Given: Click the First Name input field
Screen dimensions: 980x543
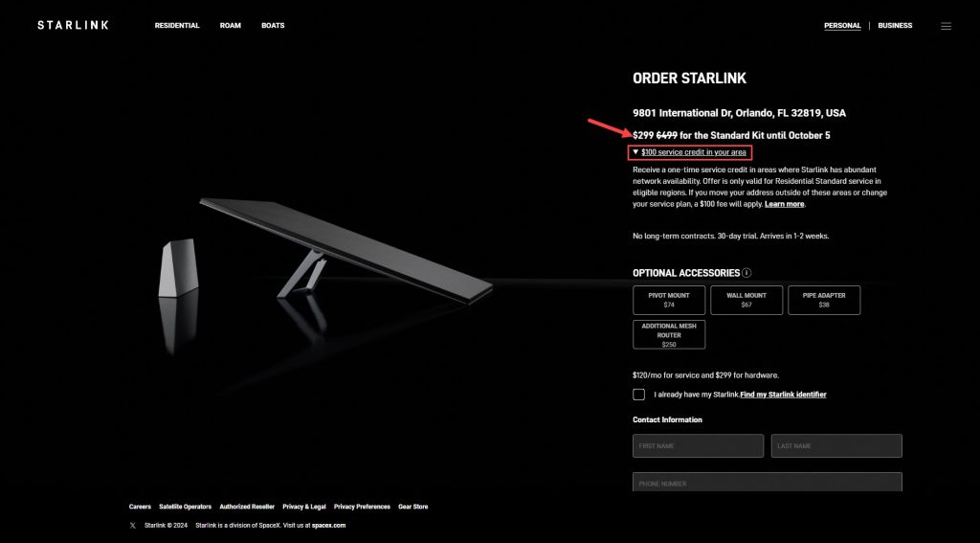Looking at the screenshot, I should pos(698,446).
